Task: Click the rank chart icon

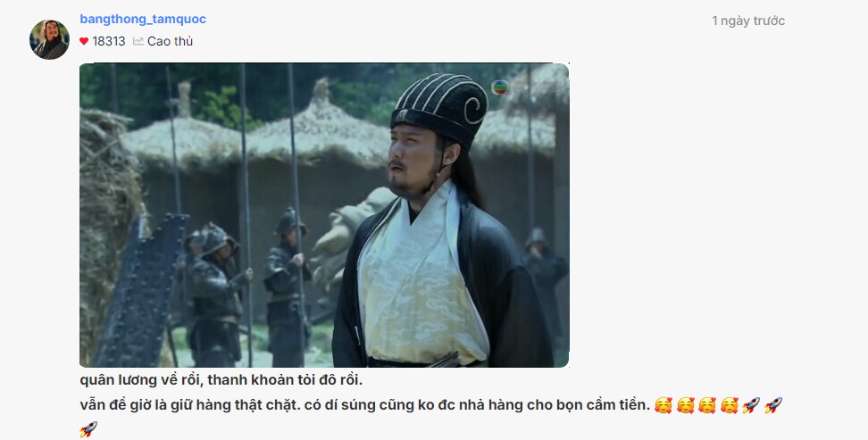Action: click(x=138, y=41)
